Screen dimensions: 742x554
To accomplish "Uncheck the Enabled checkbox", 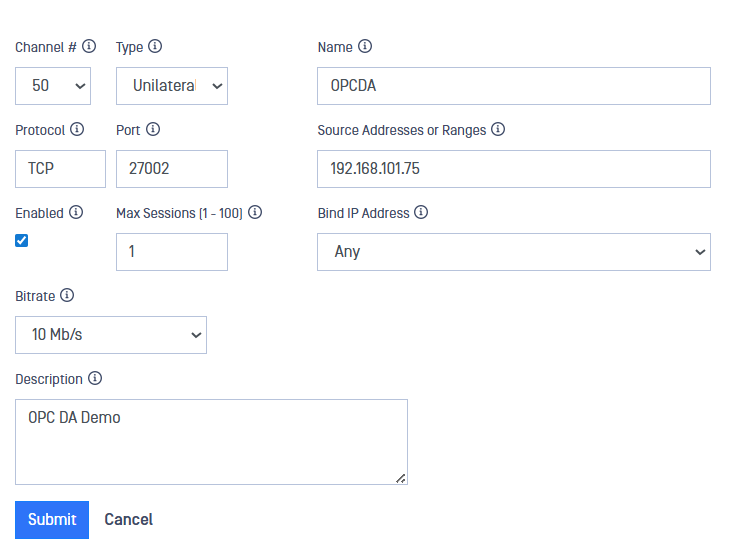I will click(x=22, y=240).
